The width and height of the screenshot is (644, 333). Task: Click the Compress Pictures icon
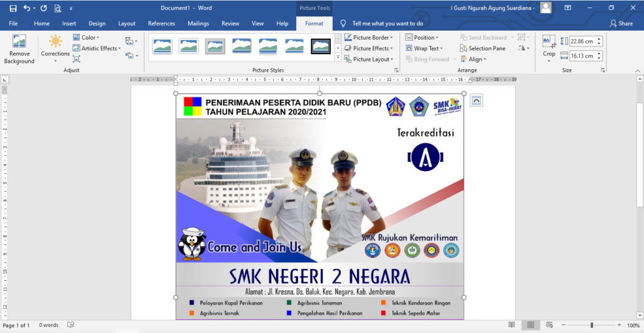(x=76, y=59)
